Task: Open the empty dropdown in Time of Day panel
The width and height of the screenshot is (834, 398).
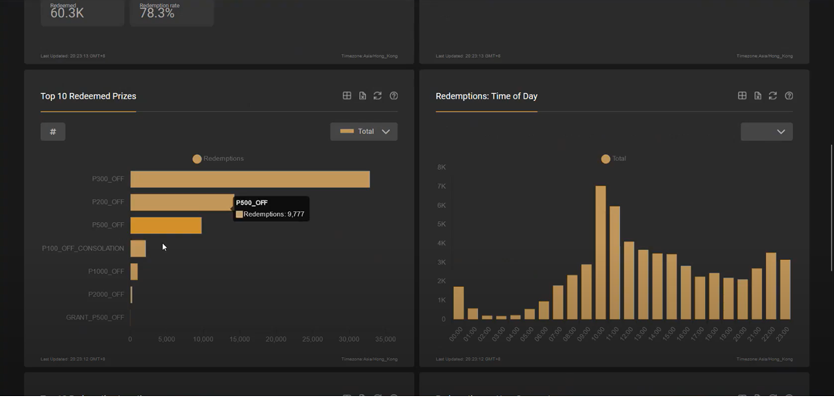Action: click(766, 131)
